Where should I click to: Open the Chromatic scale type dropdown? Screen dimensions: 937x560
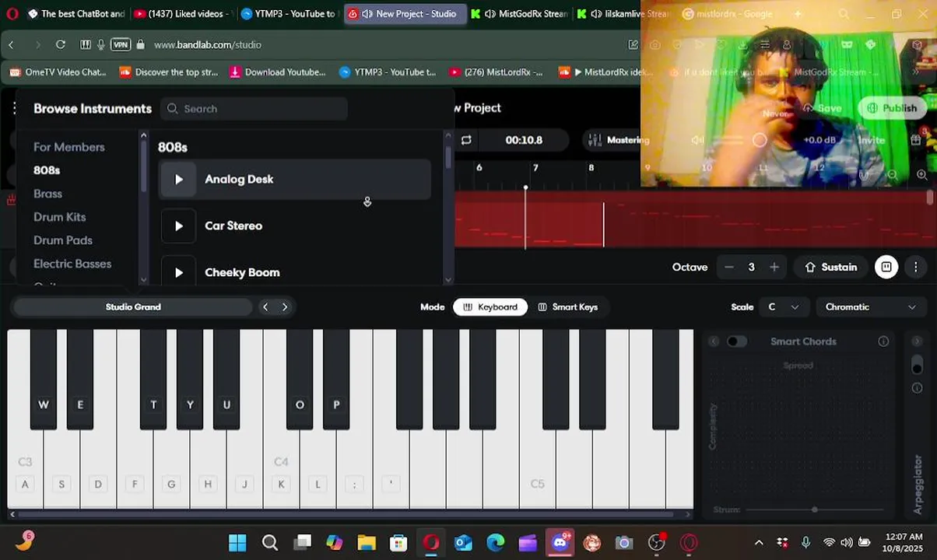click(871, 307)
